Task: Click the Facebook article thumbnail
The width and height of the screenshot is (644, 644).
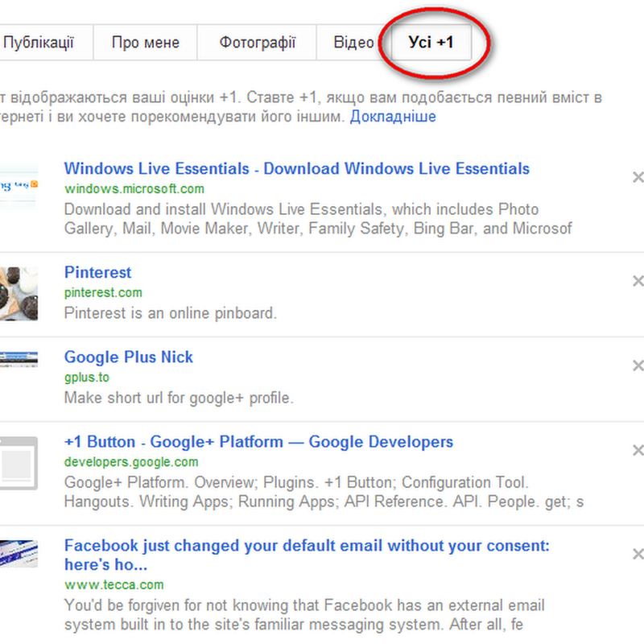Action: coord(19,554)
